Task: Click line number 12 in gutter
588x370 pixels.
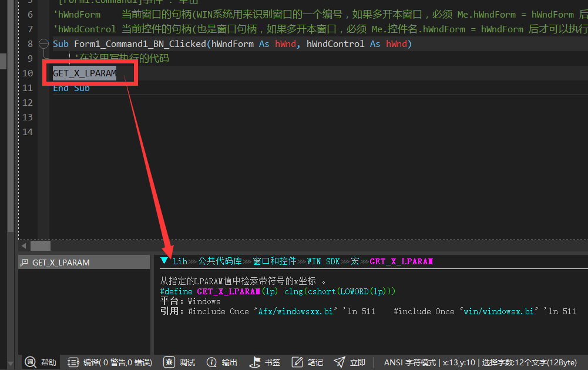Action: (28, 102)
